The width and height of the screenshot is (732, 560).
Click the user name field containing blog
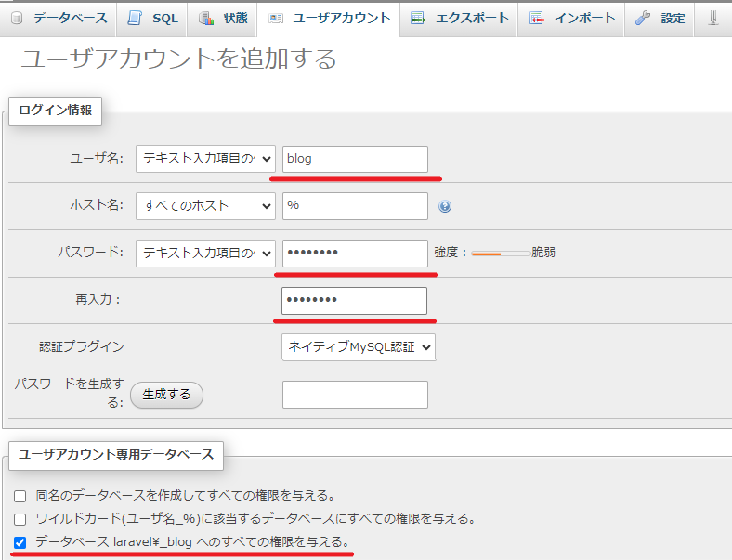pos(355,159)
